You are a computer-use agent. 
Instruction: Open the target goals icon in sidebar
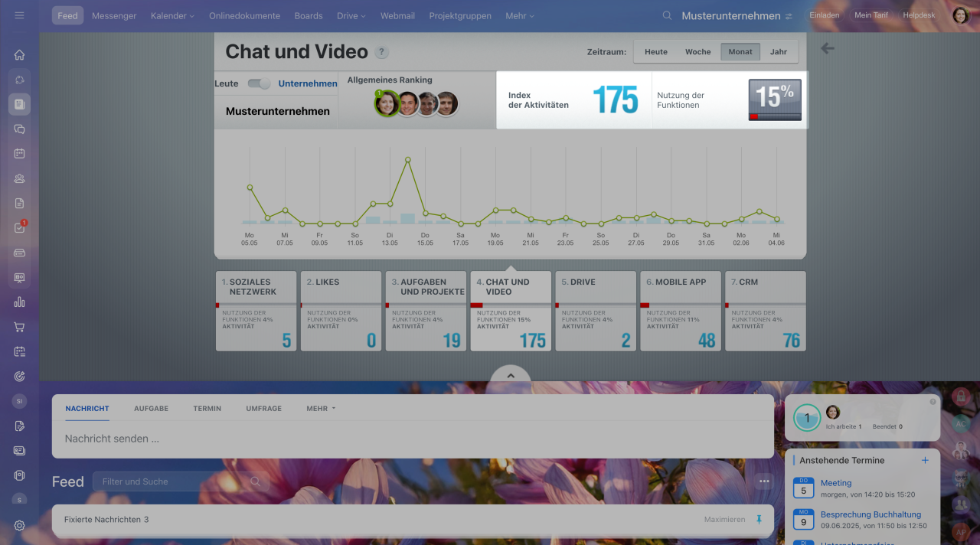pyautogui.click(x=19, y=377)
